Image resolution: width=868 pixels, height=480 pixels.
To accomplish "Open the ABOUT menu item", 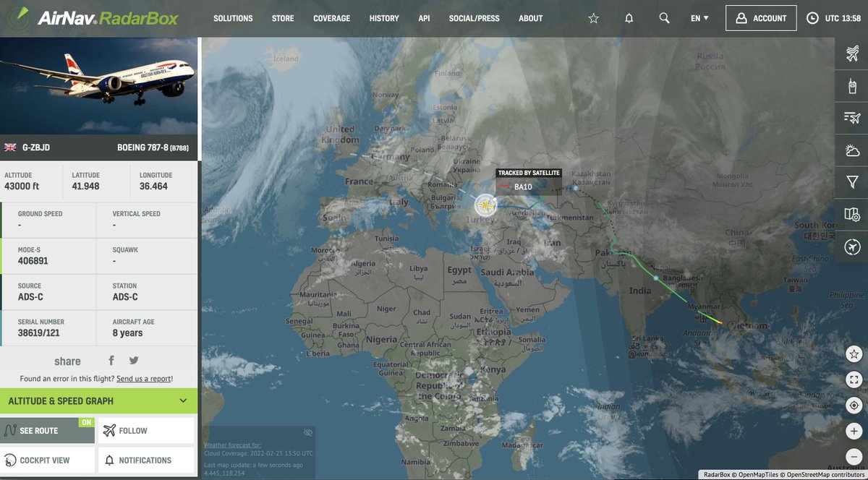I will click(531, 18).
